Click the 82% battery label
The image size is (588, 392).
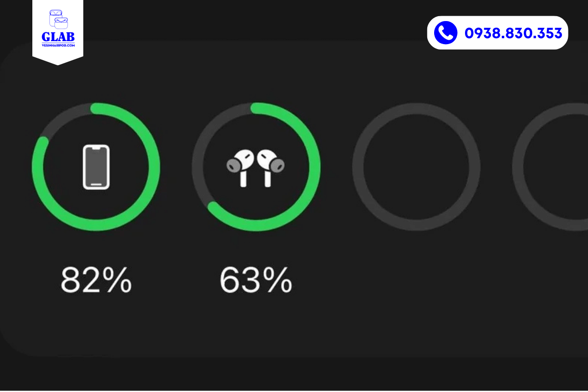[96, 280]
